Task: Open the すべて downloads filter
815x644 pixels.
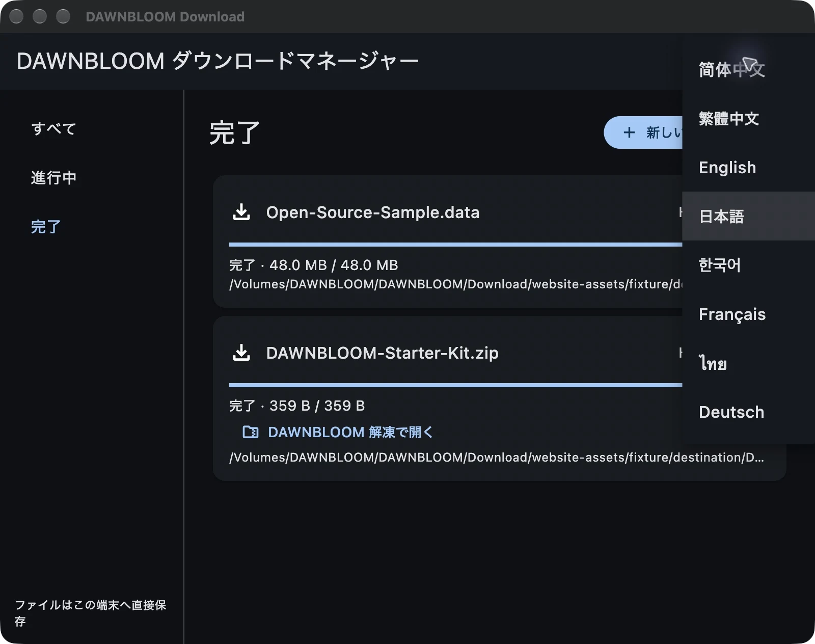Action: point(53,128)
